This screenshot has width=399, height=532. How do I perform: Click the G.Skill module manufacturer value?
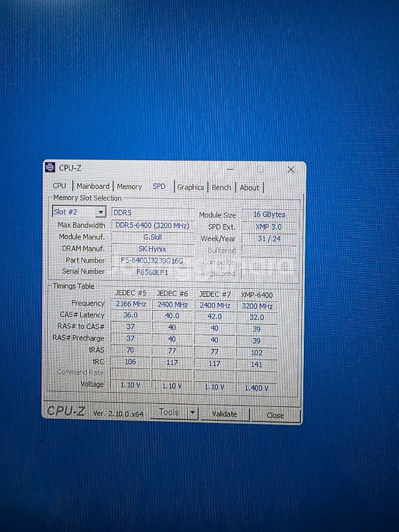pyautogui.click(x=152, y=237)
